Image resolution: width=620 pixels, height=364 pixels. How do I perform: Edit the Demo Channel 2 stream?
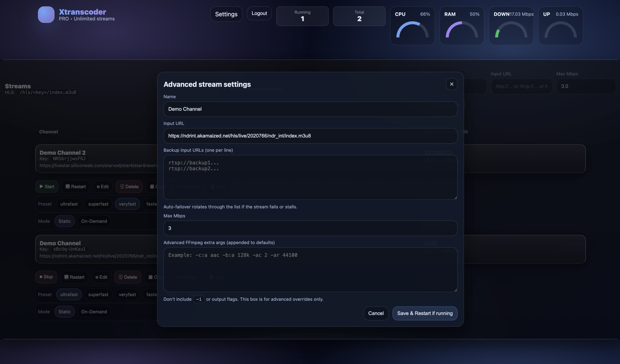tap(103, 186)
